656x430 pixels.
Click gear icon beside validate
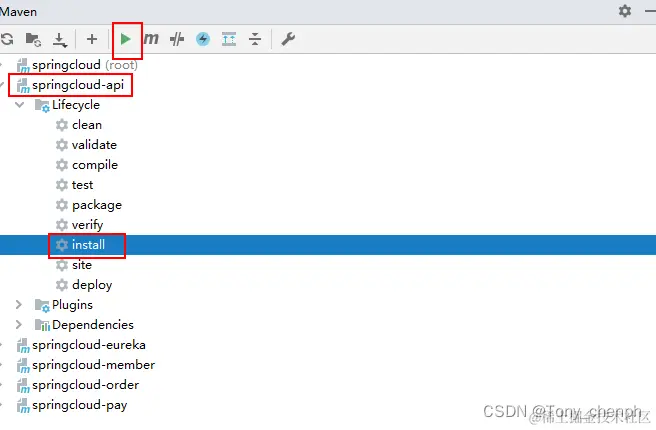tap(62, 145)
